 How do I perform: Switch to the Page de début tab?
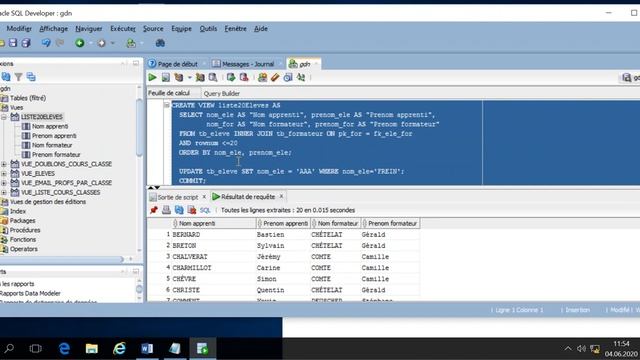[x=178, y=64]
